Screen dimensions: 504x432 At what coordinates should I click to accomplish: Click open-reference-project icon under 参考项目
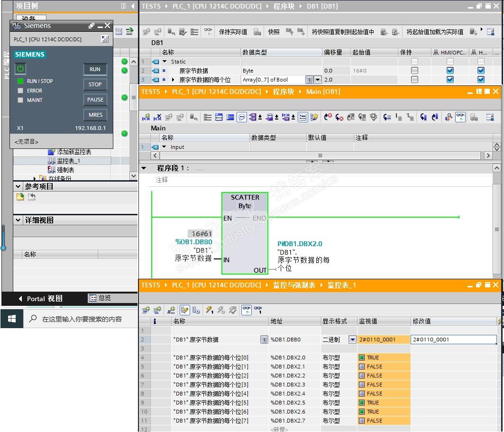tap(20, 197)
